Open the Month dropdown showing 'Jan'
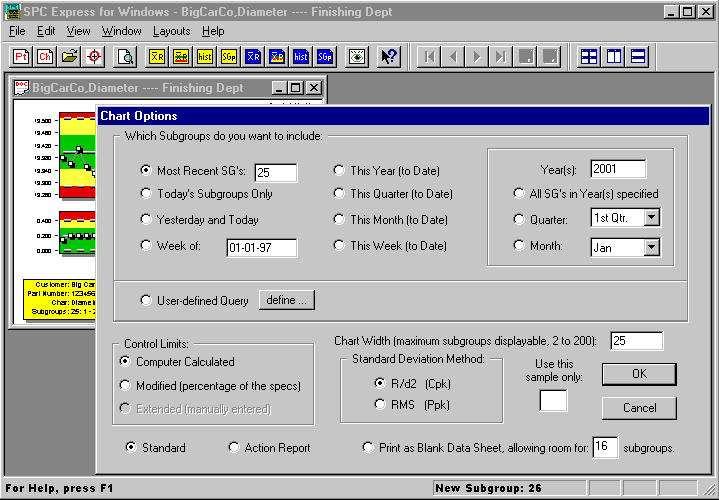This screenshot has width=719, height=500. [x=651, y=247]
